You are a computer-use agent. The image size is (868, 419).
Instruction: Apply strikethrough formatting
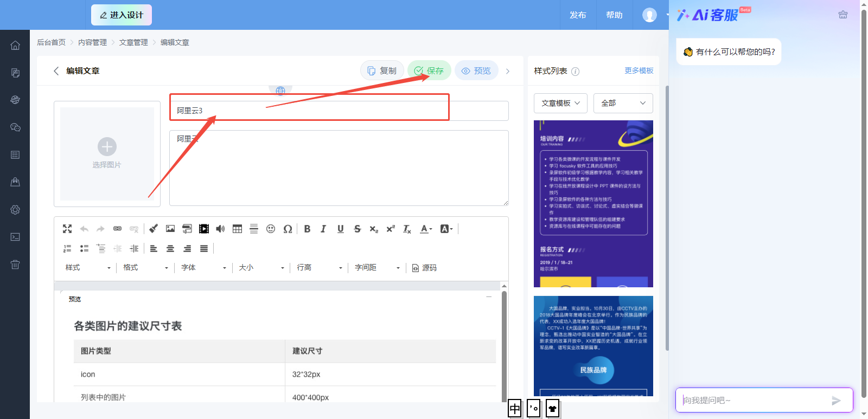tap(357, 229)
